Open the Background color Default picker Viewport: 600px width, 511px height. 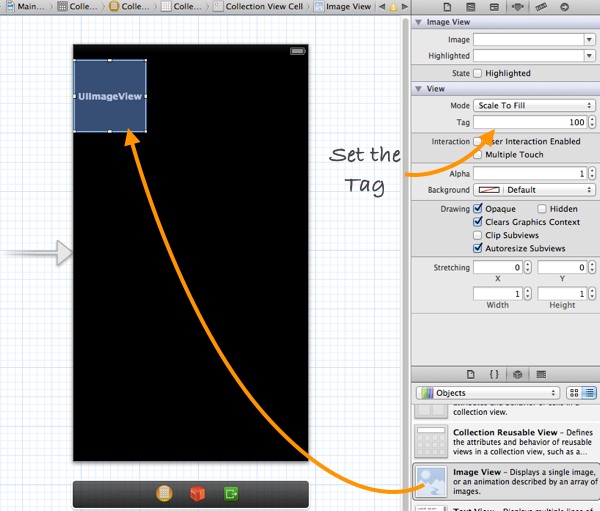coord(534,190)
